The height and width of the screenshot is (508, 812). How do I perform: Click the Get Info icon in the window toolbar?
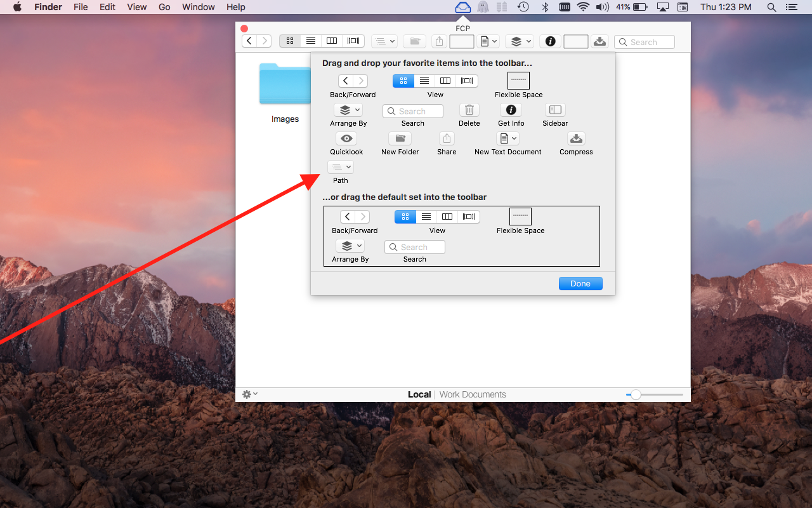tap(551, 41)
